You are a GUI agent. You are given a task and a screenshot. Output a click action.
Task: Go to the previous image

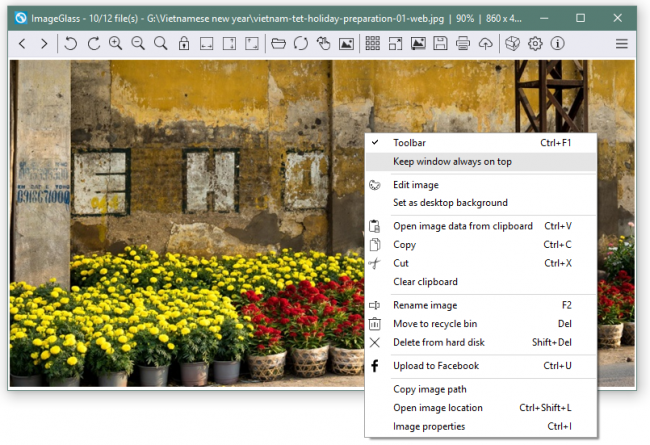[x=22, y=43]
